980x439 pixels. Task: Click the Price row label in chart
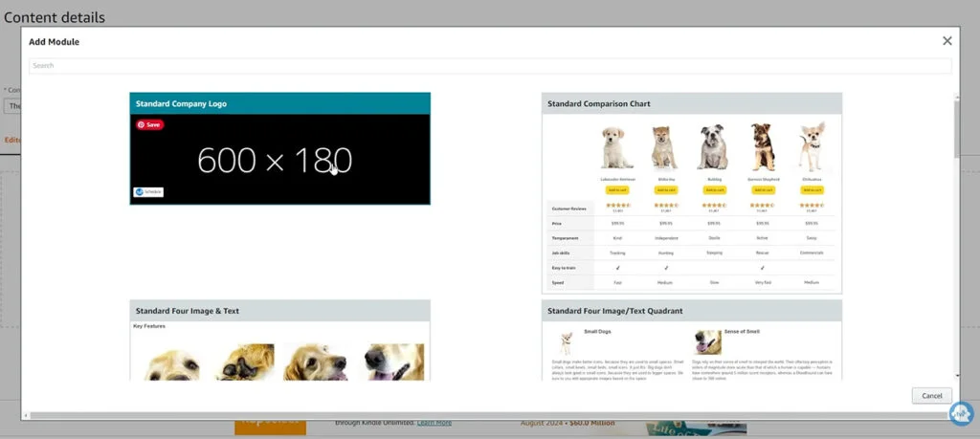tap(557, 223)
